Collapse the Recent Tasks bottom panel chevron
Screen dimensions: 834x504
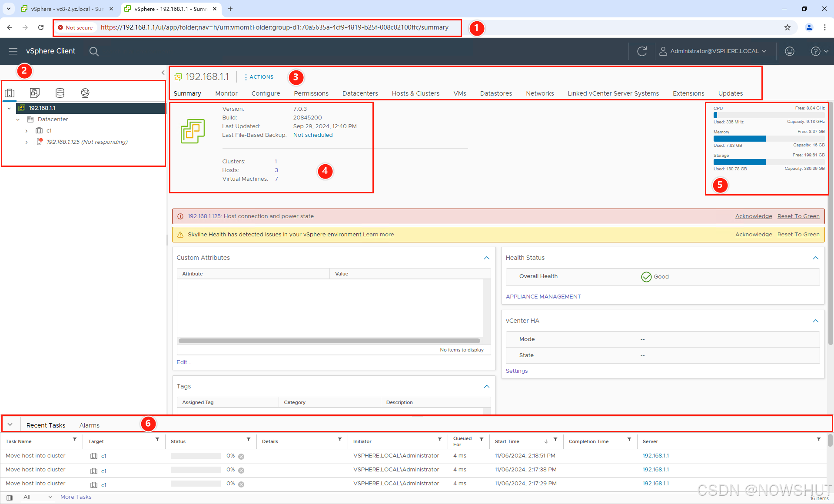pos(10,424)
